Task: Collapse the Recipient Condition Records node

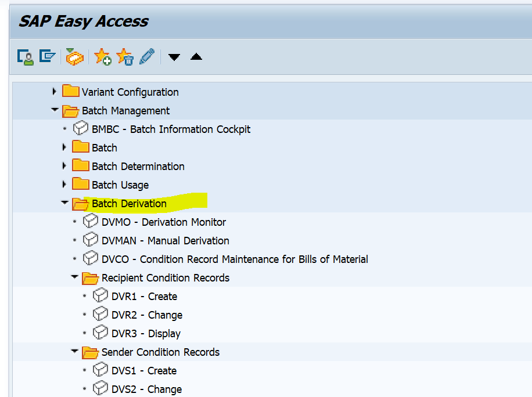Action: click(74, 277)
